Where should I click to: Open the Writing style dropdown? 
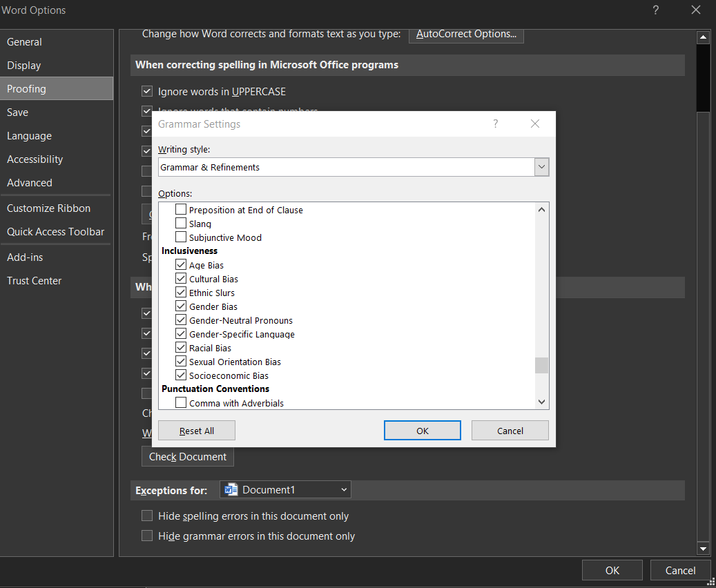coord(542,166)
